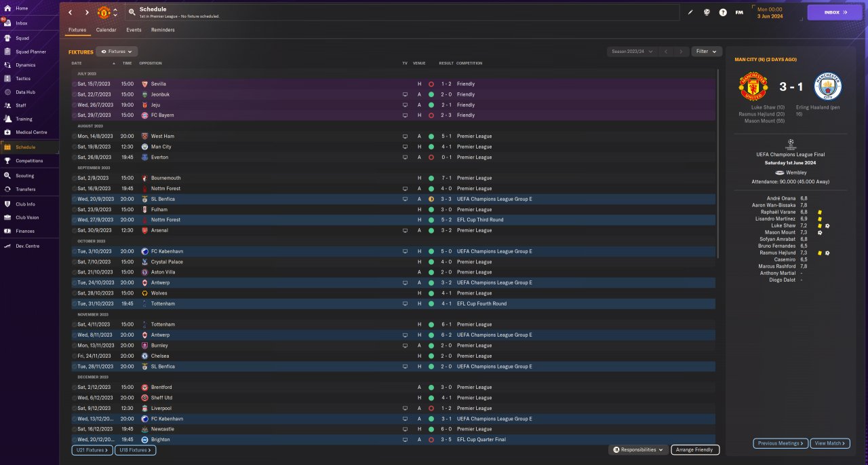Open the Season 2023/24 dropdown
The width and height of the screenshot is (868, 465).
[632, 52]
